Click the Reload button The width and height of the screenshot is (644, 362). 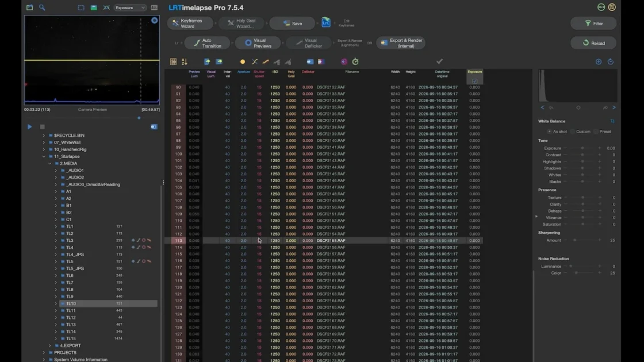(x=593, y=43)
